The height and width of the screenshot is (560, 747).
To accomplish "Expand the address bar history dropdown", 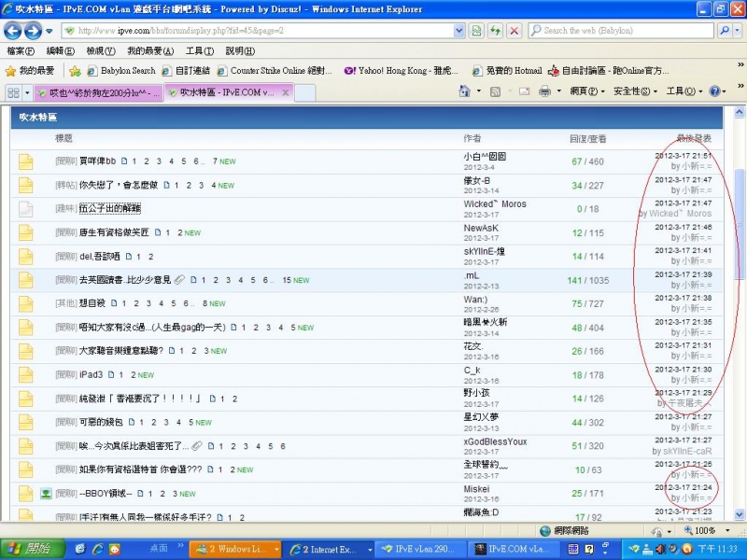I will point(458,31).
